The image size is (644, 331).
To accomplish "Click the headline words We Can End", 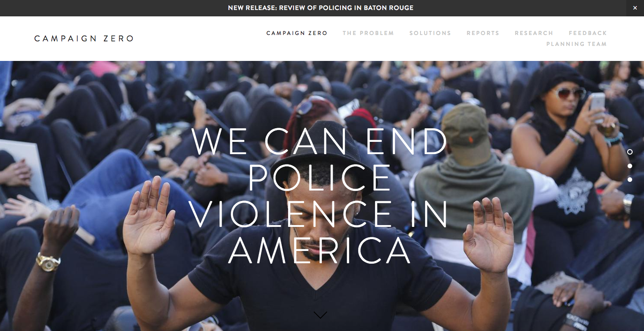I will [319, 141].
